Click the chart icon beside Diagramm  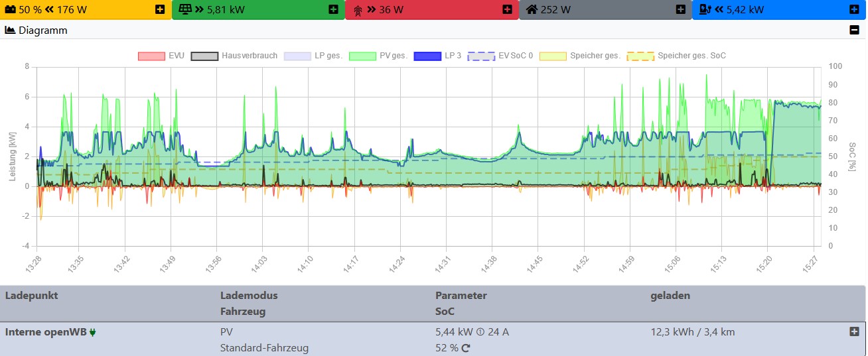pos(10,30)
